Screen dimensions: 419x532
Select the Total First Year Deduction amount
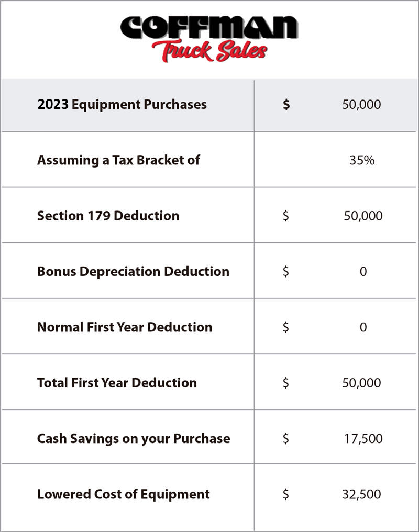pos(361,383)
